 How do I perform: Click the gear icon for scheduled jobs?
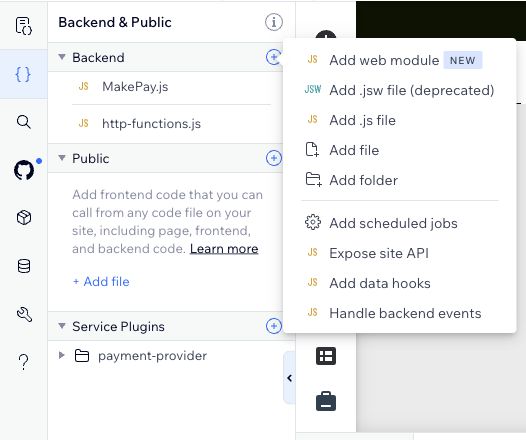tap(313, 222)
